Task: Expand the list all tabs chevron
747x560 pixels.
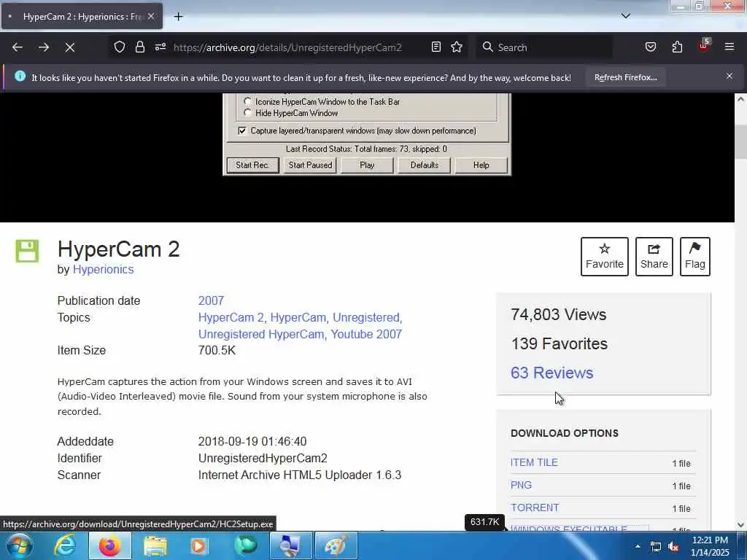Action: [625, 16]
